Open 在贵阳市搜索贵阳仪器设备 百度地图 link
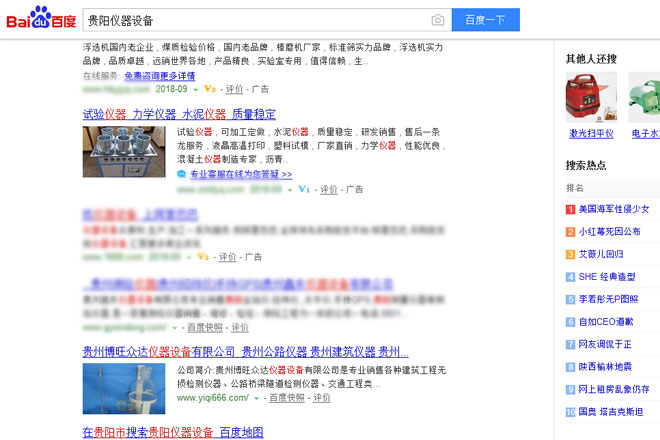The image size is (660, 440). pyautogui.click(x=173, y=432)
